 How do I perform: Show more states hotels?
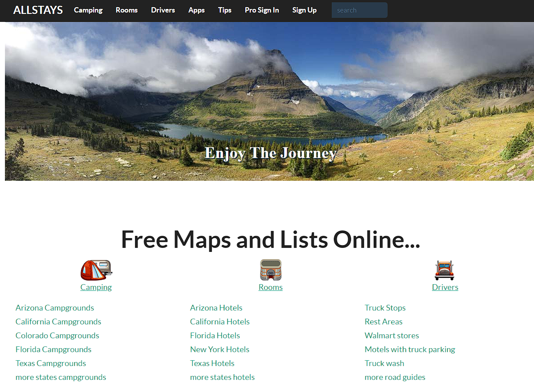point(222,377)
